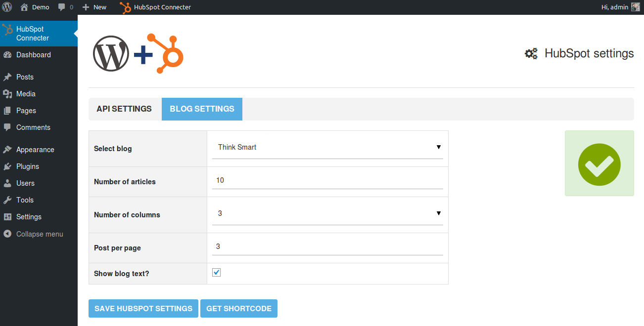Click the plus icon next to New
The height and width of the screenshot is (326, 644).
tap(86, 7)
